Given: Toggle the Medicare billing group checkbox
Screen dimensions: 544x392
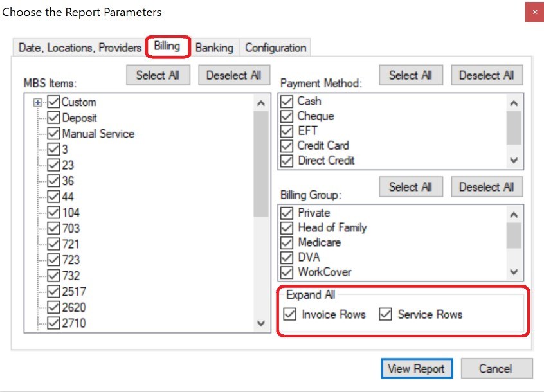Looking at the screenshot, I should 287,243.
